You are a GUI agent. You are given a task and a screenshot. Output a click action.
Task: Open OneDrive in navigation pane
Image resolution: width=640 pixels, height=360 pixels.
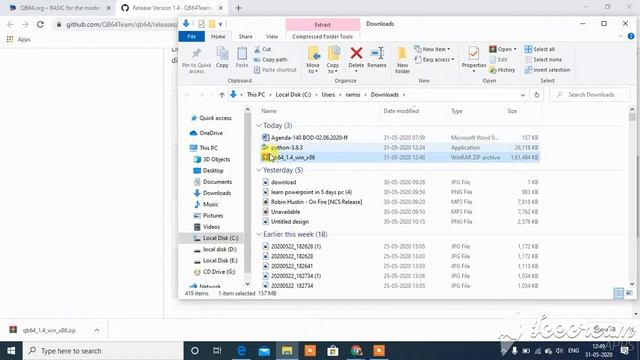pyautogui.click(x=207, y=133)
